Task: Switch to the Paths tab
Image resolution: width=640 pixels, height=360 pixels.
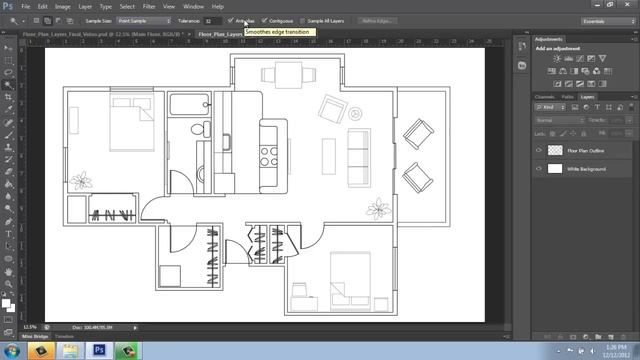Action: pos(567,97)
